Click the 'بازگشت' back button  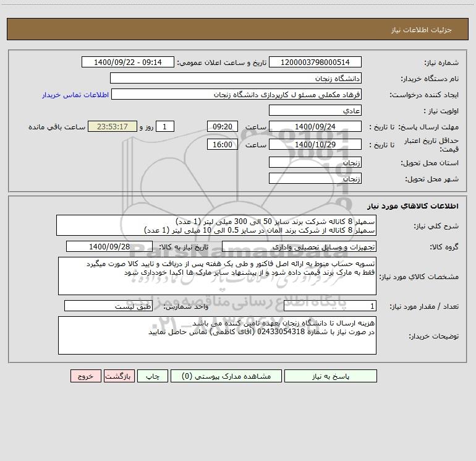pyautogui.click(x=119, y=376)
